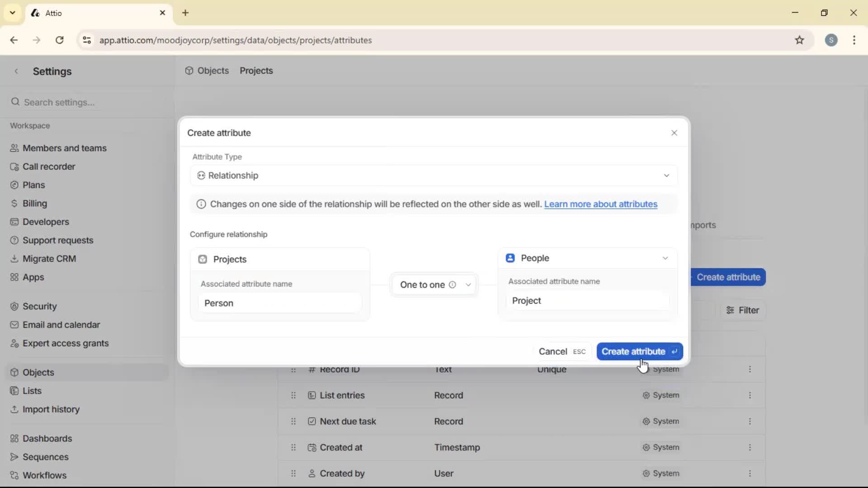The width and height of the screenshot is (868, 488).
Task: Click the back arrow next to Settings
Action: click(16, 71)
